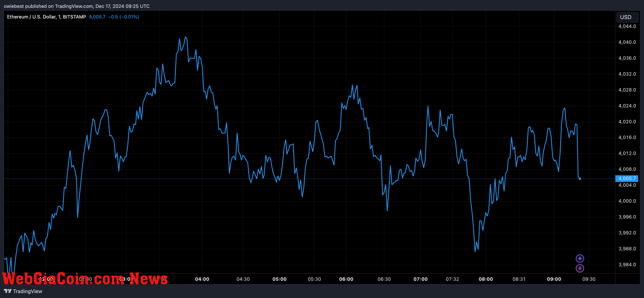Click the 4,000.0 price axis label
The width and height of the screenshot is (644, 298).
point(627,201)
